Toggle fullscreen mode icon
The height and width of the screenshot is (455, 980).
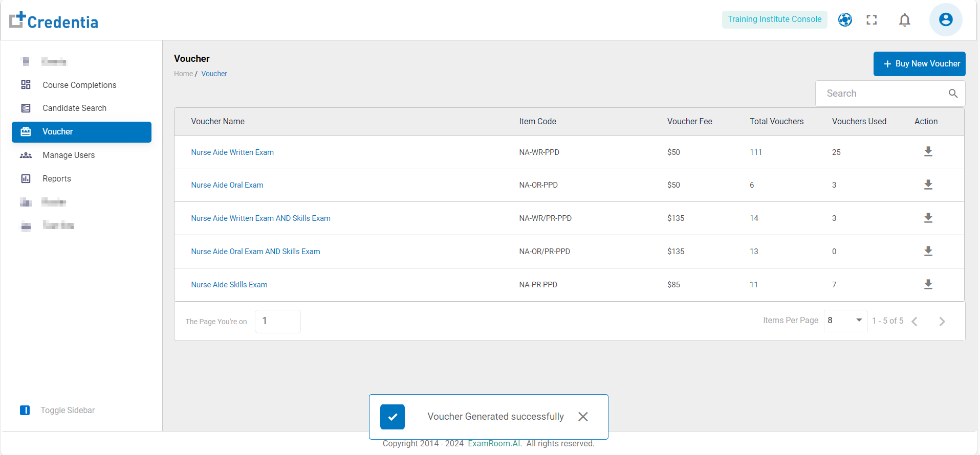(872, 20)
